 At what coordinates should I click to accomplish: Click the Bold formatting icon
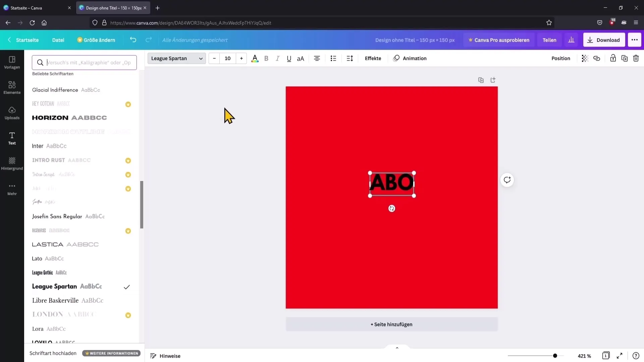click(266, 58)
